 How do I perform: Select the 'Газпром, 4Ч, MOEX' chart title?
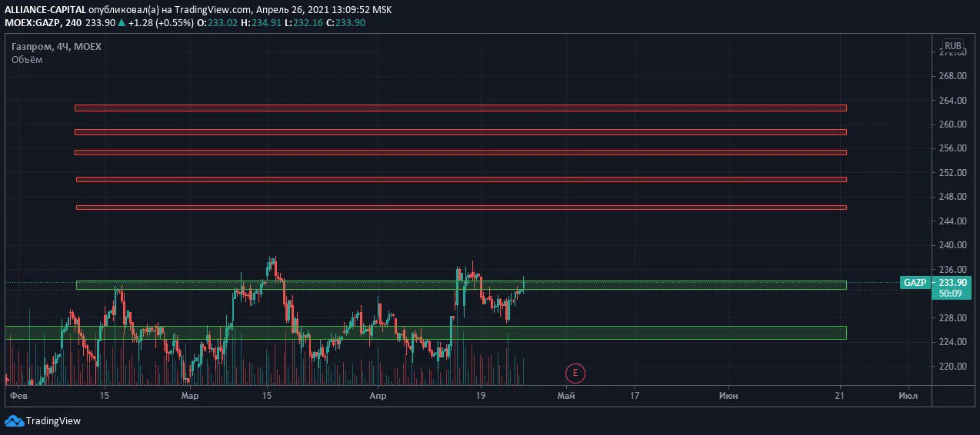click(56, 47)
